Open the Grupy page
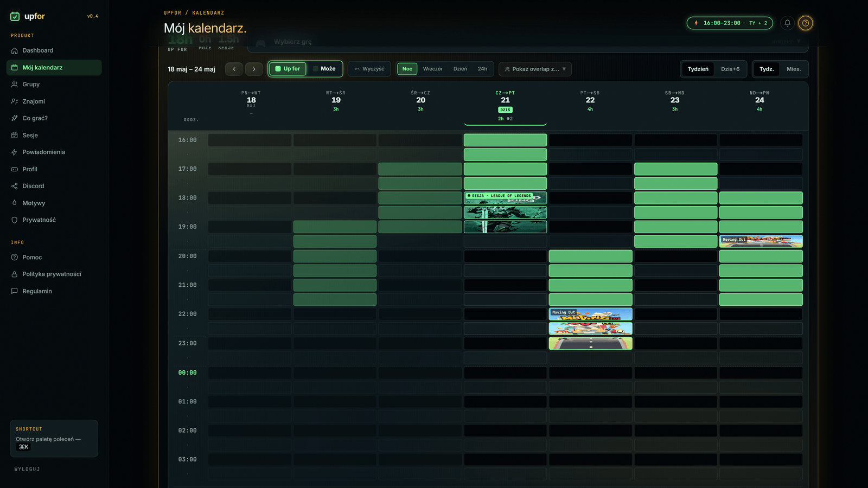Screen dimensions: 868x488 click(x=54, y=85)
